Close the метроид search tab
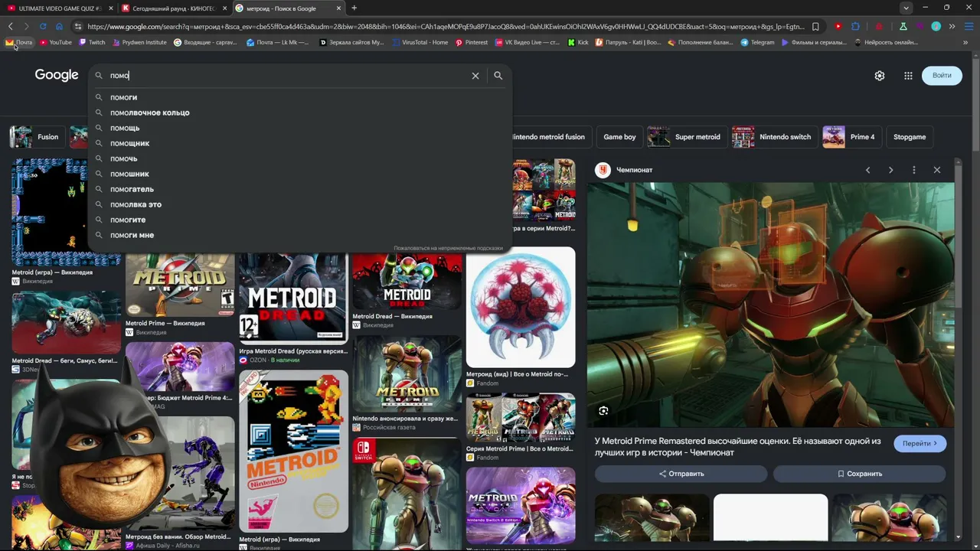The image size is (980, 551). click(x=338, y=8)
